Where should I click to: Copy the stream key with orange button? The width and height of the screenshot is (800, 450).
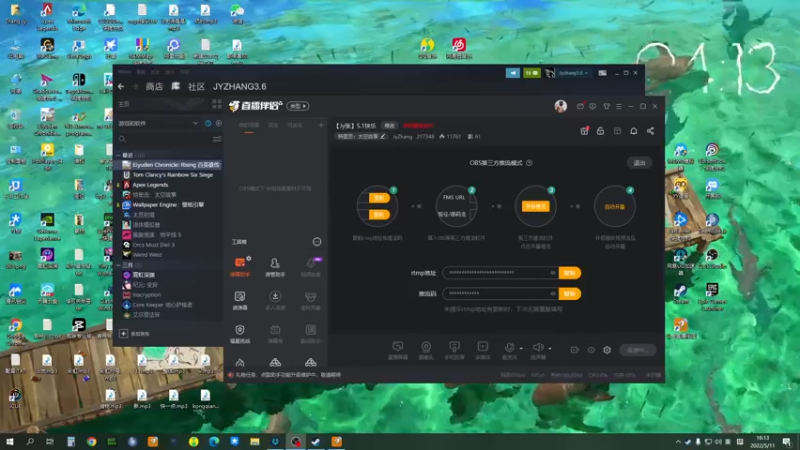pos(569,293)
